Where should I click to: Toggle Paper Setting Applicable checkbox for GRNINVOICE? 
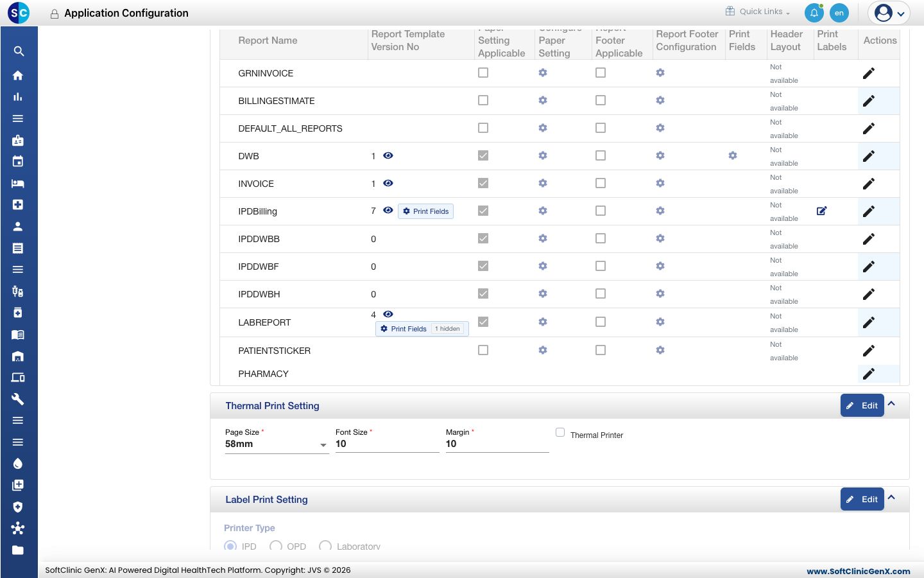[483, 73]
